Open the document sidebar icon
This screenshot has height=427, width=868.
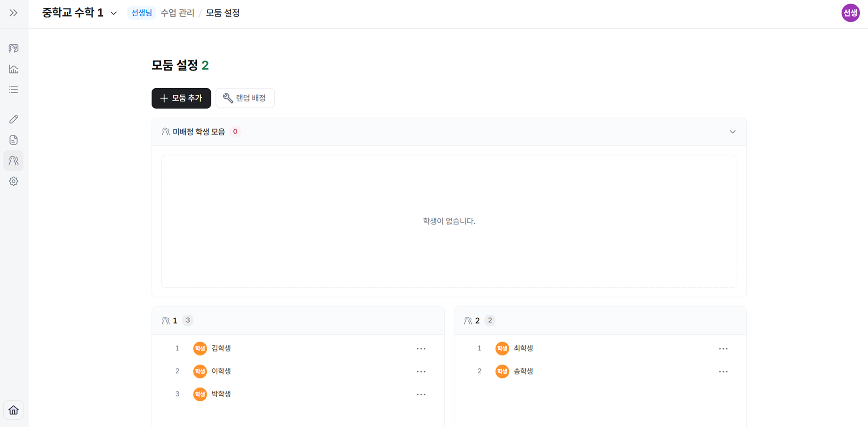(x=13, y=140)
